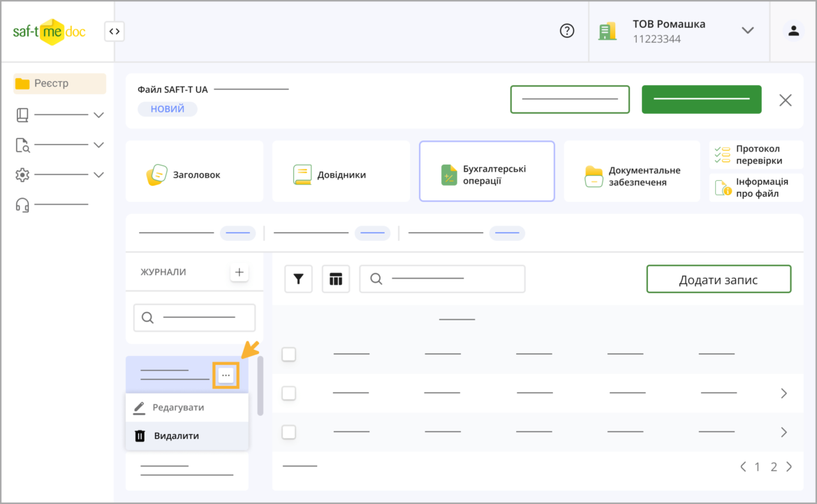Screen dimensions: 817x504
Task: Choose Видалити from the journal menu
Action: (x=186, y=436)
